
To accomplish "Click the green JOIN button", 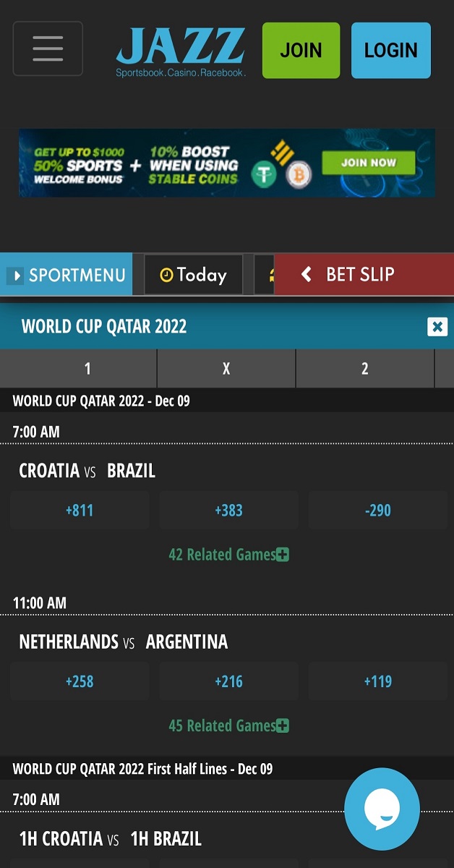I will (301, 51).
